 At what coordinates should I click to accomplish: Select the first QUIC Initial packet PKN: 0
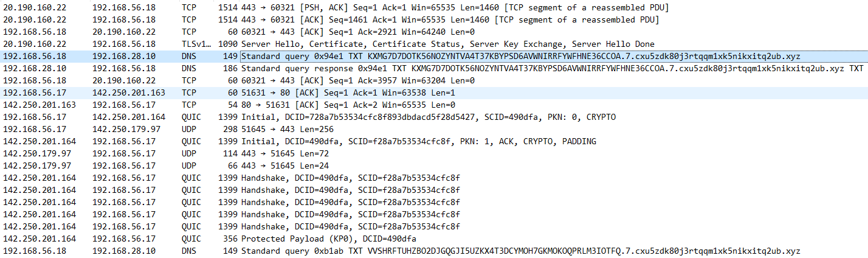(434, 117)
